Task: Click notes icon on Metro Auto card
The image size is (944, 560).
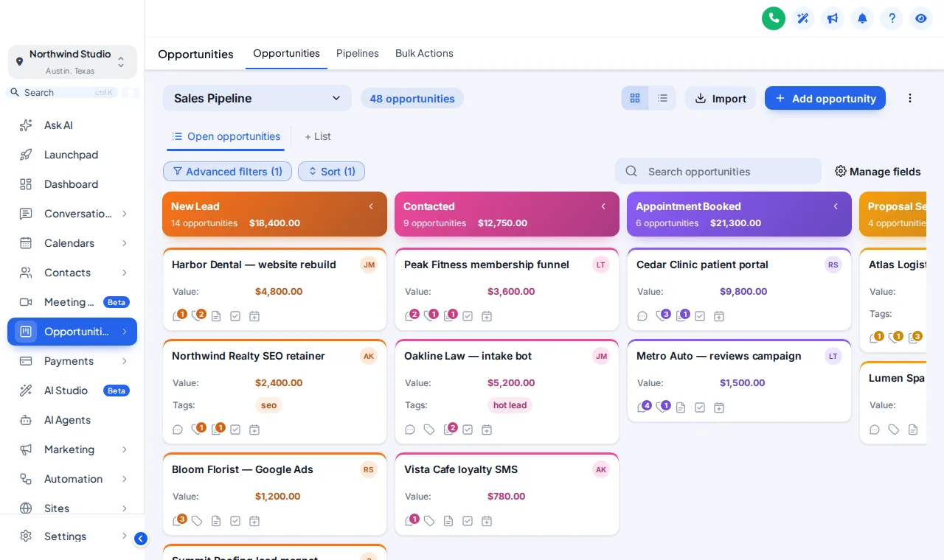Action: (x=681, y=407)
